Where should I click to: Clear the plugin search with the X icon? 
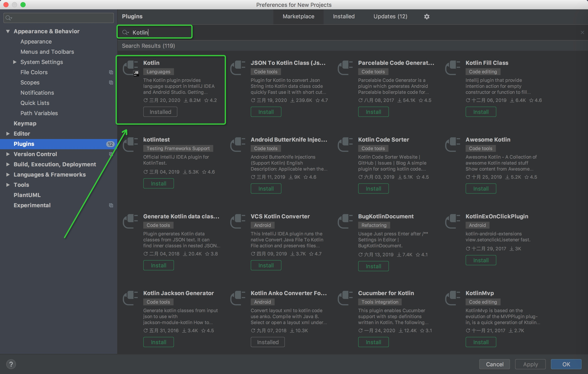582,32
